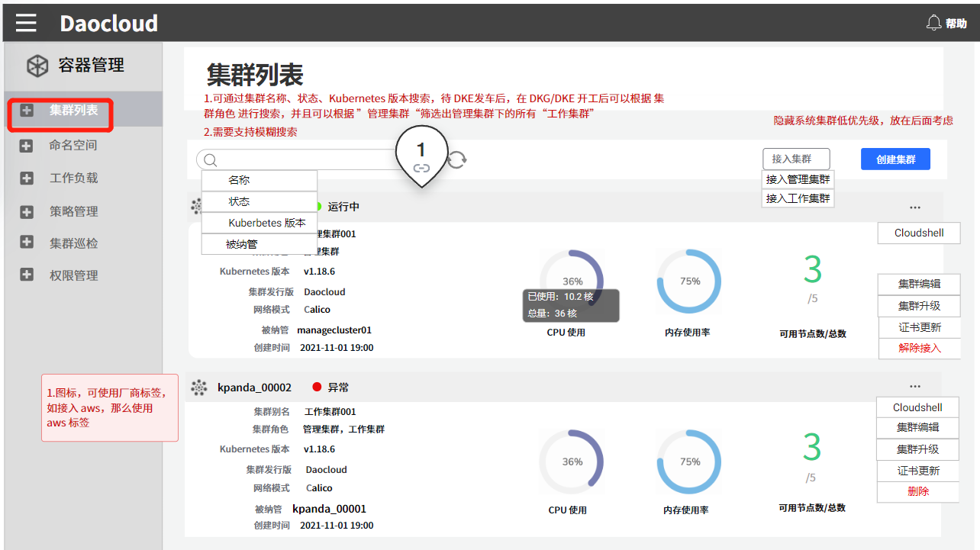Click the cluster search input field
This screenshot has height=550, width=980.
301,159
